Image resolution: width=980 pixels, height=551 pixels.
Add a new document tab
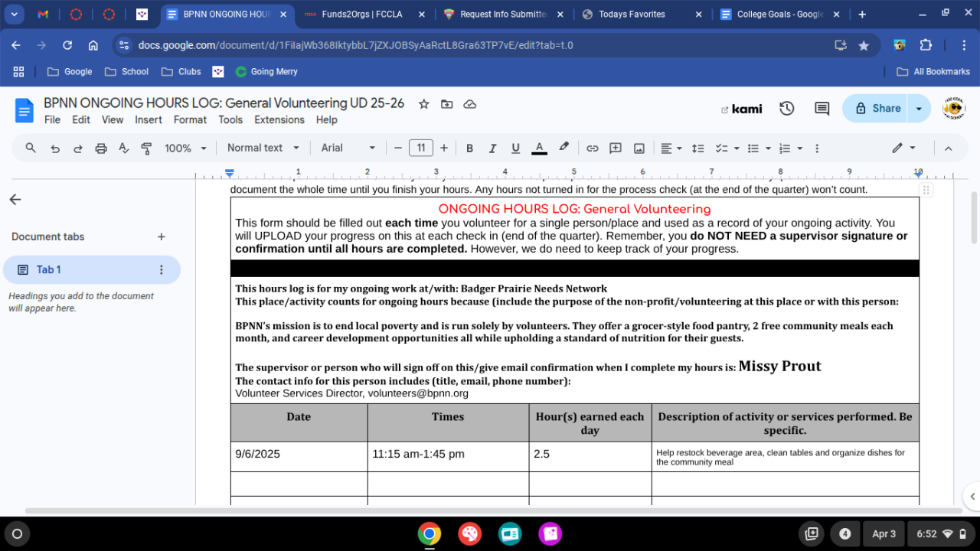162,237
